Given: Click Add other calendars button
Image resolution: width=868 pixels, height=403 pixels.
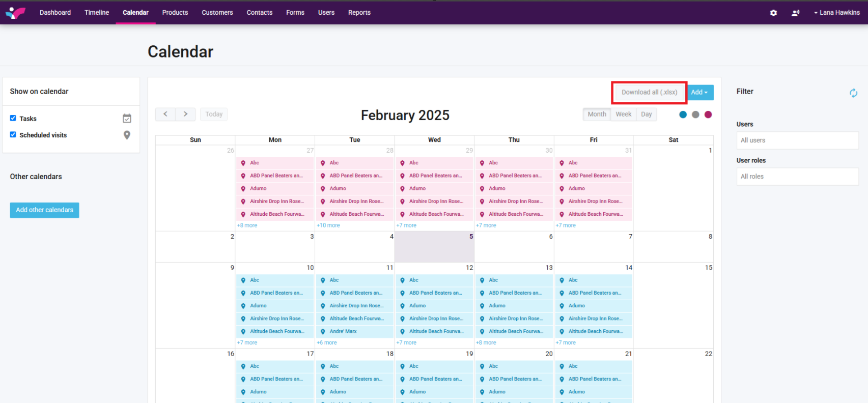Looking at the screenshot, I should coord(44,210).
